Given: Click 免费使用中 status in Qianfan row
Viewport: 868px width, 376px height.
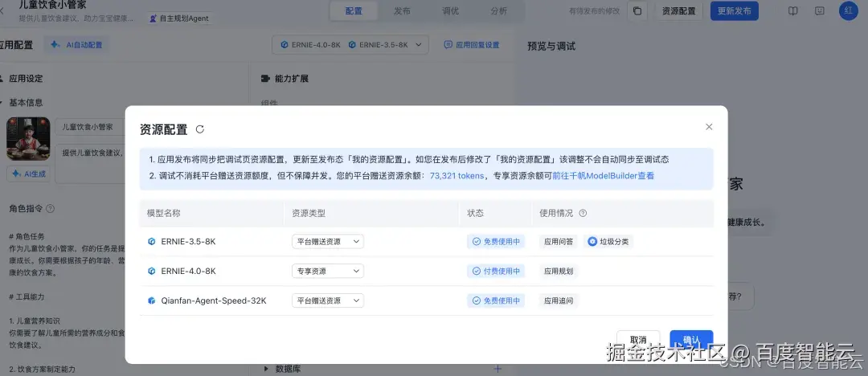Looking at the screenshot, I should click(x=496, y=300).
